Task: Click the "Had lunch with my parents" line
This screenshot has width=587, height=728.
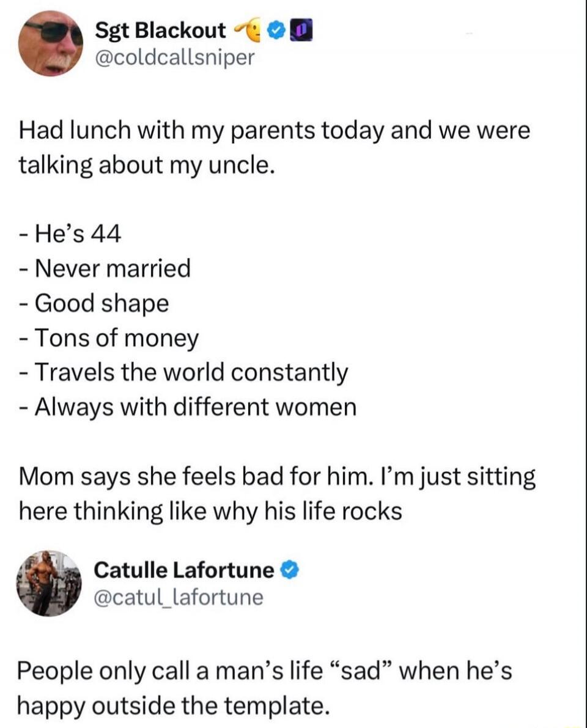Action: coord(275,131)
